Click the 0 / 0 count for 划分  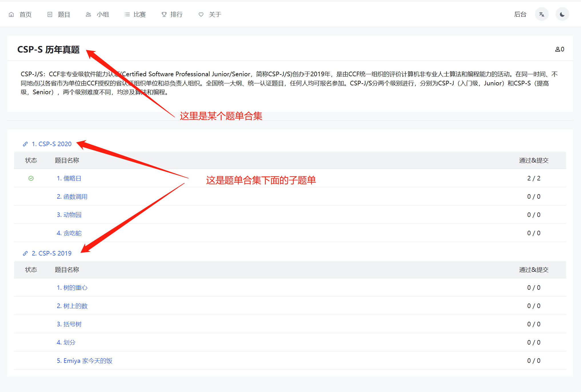pyautogui.click(x=534, y=343)
